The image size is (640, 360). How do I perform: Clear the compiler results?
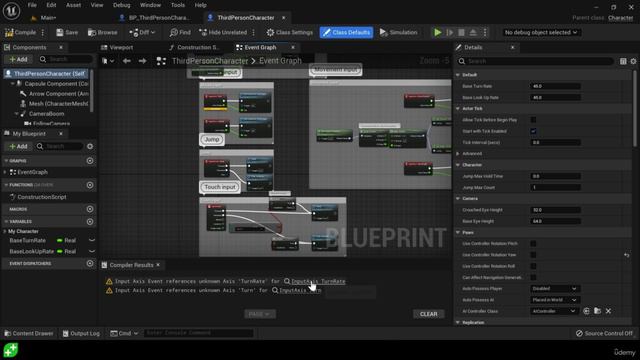click(429, 314)
